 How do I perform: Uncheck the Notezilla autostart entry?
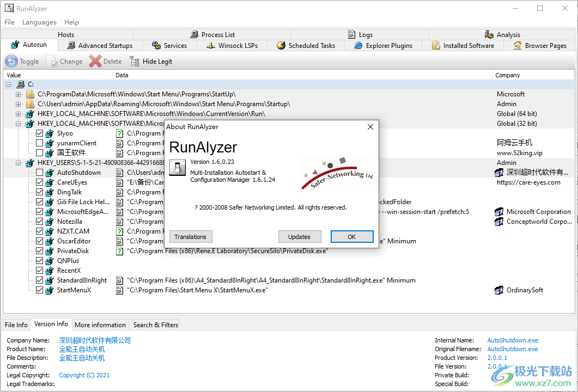tap(40, 221)
